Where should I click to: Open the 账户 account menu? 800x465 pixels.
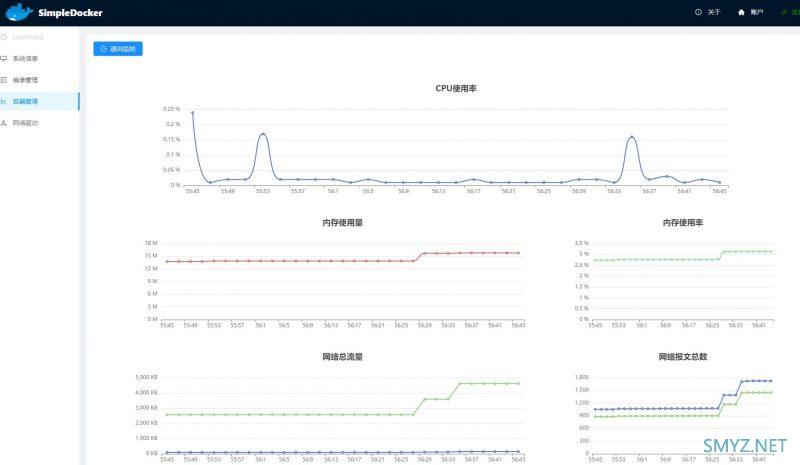[751, 12]
